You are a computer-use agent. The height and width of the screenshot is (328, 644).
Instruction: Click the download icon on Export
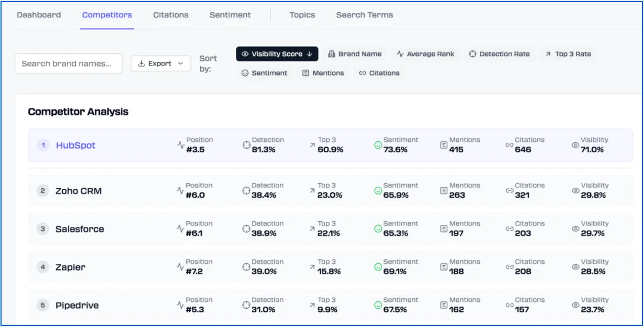tap(141, 63)
